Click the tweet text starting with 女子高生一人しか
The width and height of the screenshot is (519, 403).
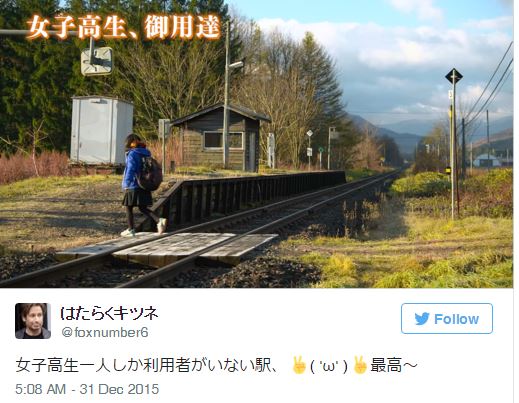216,365
